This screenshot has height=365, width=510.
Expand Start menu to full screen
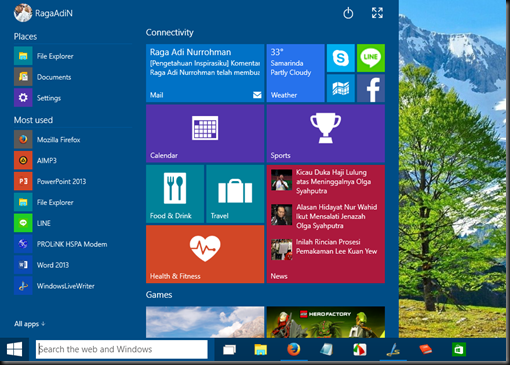pyautogui.click(x=377, y=13)
